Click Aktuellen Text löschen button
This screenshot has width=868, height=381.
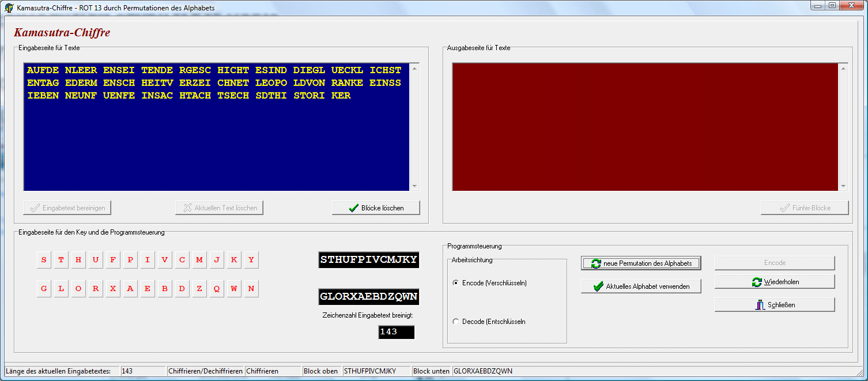219,208
